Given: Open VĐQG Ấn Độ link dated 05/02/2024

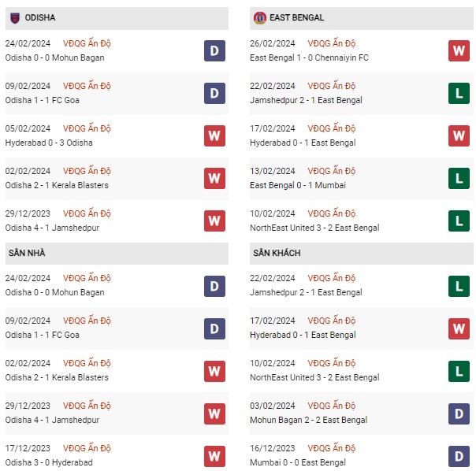Looking at the screenshot, I should click(87, 128).
